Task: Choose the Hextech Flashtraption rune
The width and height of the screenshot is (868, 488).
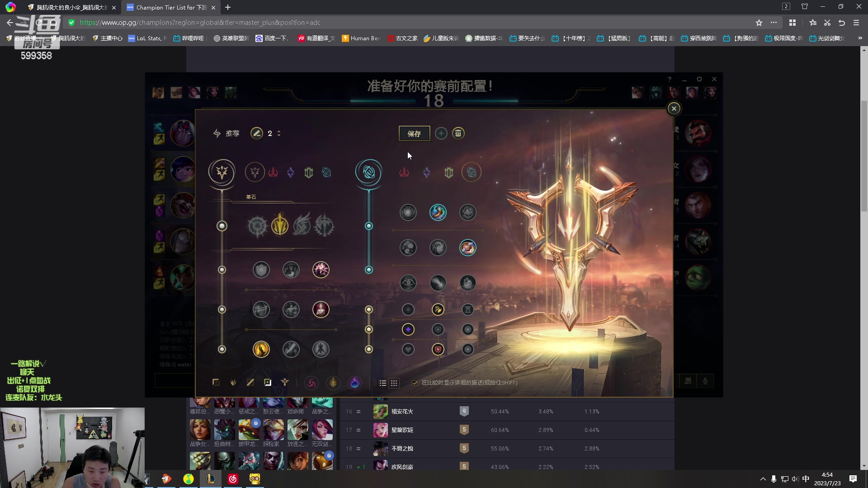Action: click(408, 212)
